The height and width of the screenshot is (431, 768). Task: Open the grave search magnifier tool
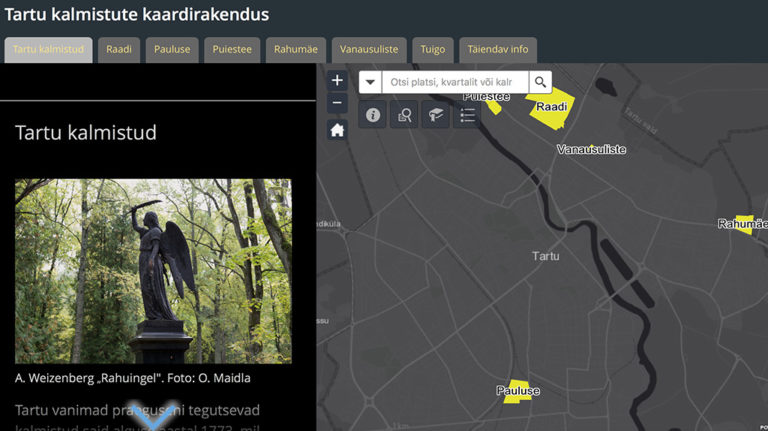click(x=404, y=115)
